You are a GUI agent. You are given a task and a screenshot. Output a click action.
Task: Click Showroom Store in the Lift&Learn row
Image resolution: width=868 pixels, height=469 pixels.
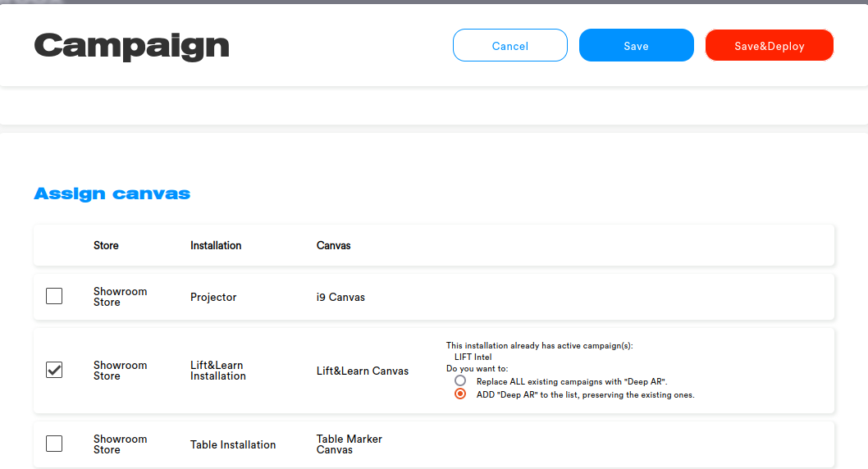[x=120, y=371]
